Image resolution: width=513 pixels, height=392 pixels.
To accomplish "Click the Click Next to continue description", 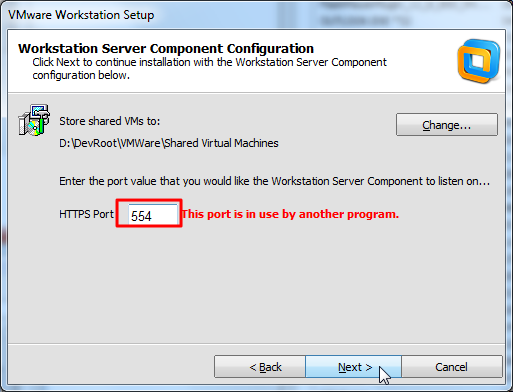I will pos(209,69).
